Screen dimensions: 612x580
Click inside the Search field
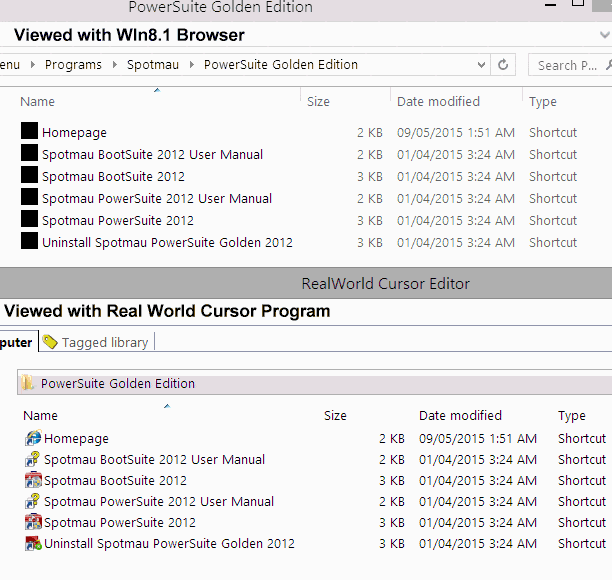click(562, 65)
